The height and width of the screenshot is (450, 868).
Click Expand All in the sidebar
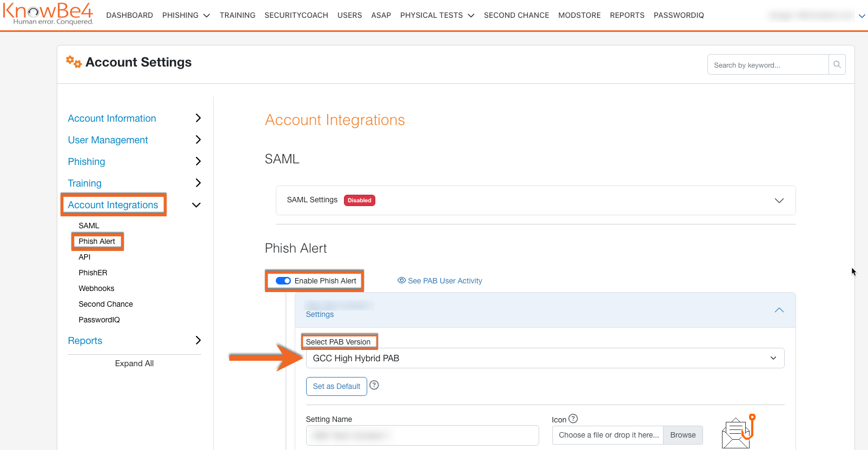pos(134,363)
